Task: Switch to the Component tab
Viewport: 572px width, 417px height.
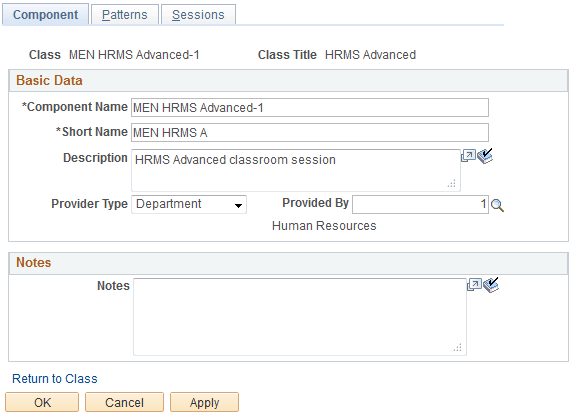Action: tap(46, 15)
